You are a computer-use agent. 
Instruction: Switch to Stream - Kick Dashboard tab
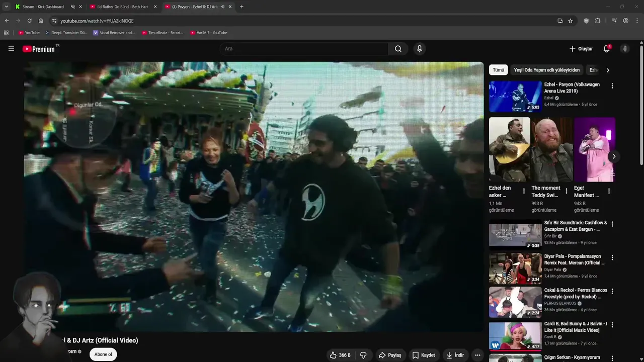pos(43,7)
